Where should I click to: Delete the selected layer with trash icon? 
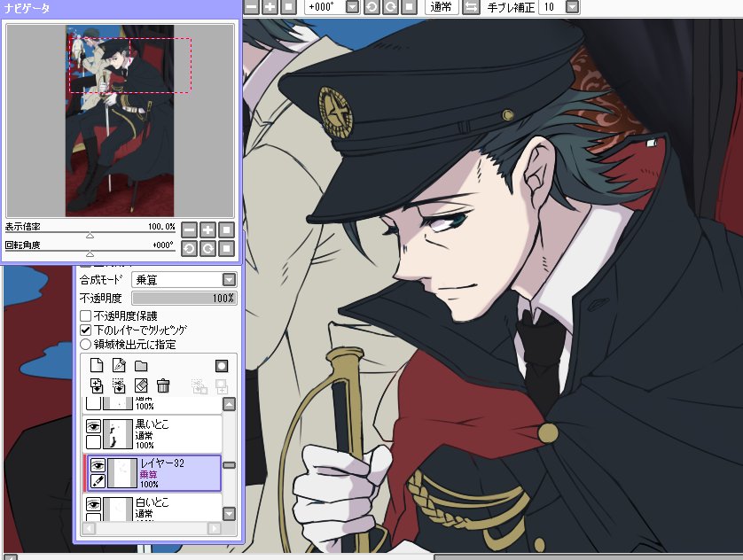[x=163, y=385]
